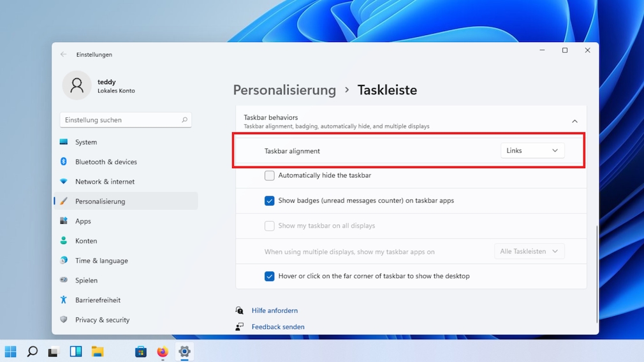This screenshot has width=644, height=362.
Task: Click the Network wifi icon in sidebar
Action: [64, 181]
